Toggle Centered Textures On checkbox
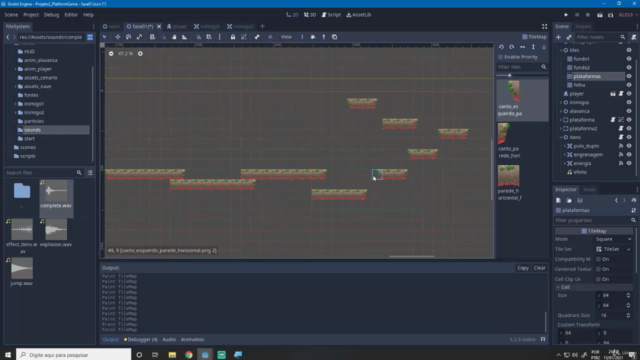The height and width of the screenshot is (360, 640). (598, 269)
